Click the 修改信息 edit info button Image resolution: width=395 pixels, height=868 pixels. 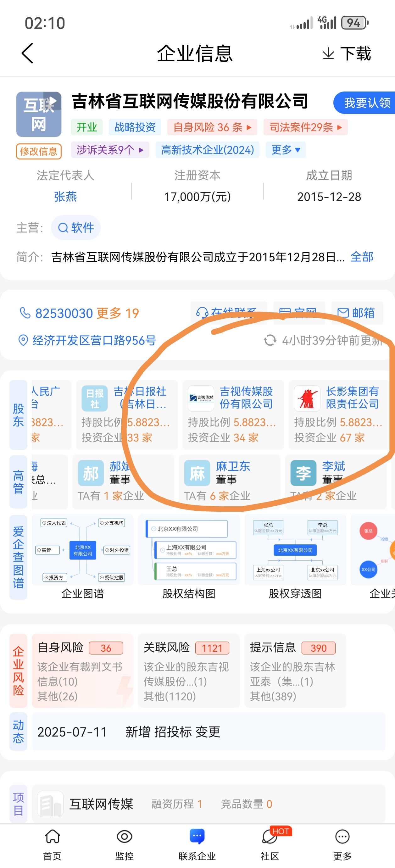click(39, 151)
